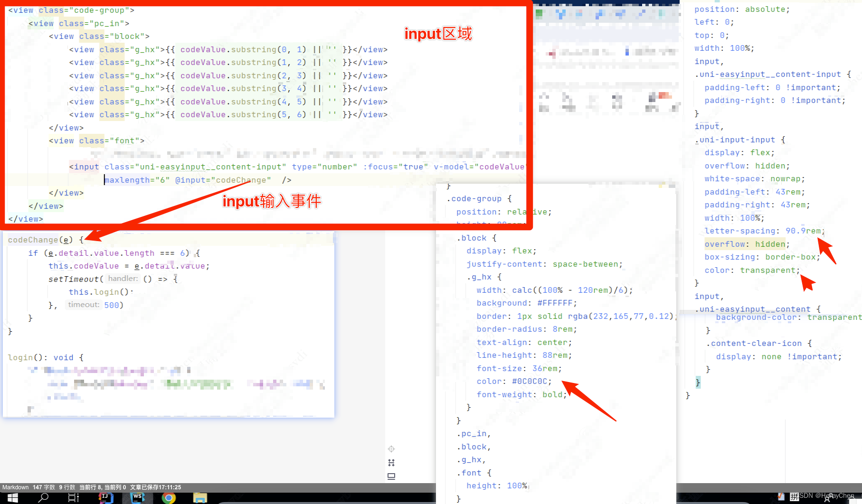The image size is (862, 504).
Task: Open Google Chrome from the taskbar
Action: click(x=169, y=498)
